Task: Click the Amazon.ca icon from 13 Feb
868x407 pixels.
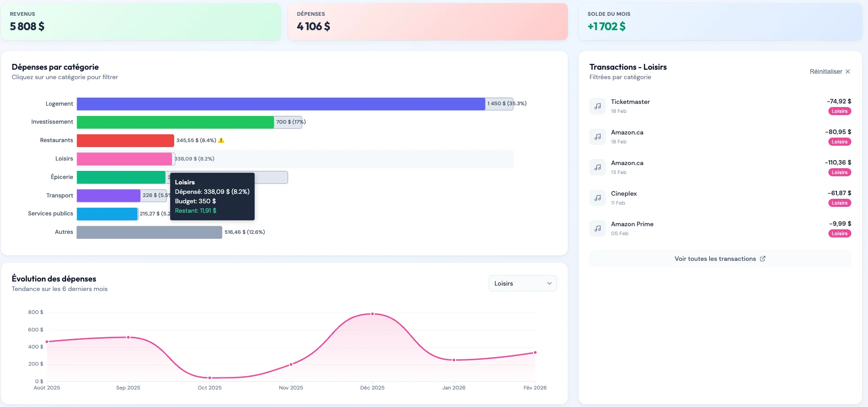Action: 597,167
